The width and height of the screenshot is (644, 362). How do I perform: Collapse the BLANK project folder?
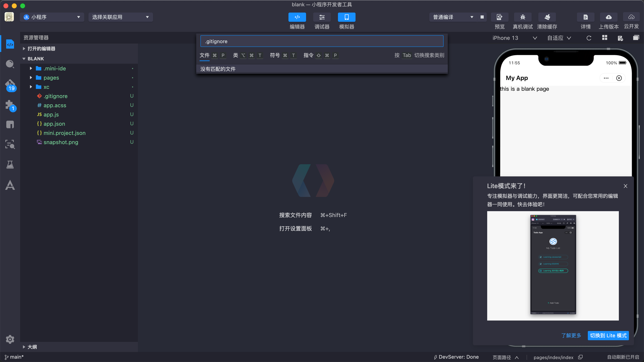tap(79, 58)
